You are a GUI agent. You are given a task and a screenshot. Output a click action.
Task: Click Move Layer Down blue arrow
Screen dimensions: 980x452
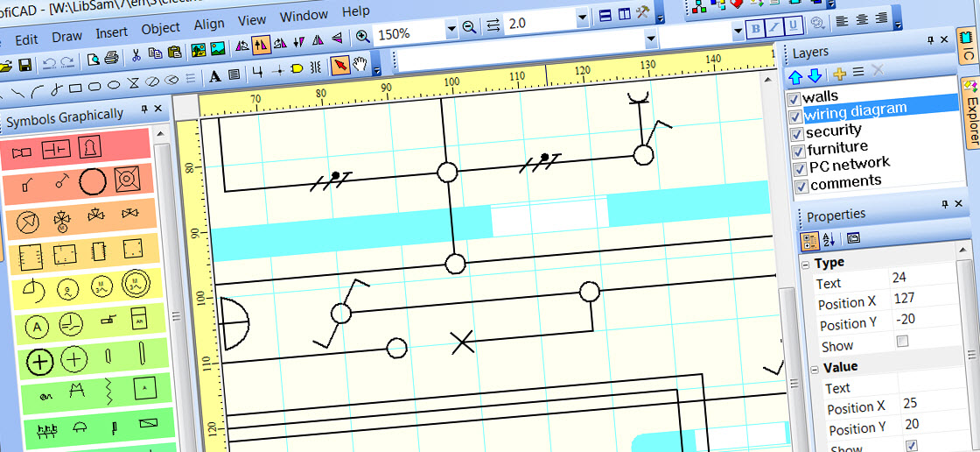tap(815, 75)
